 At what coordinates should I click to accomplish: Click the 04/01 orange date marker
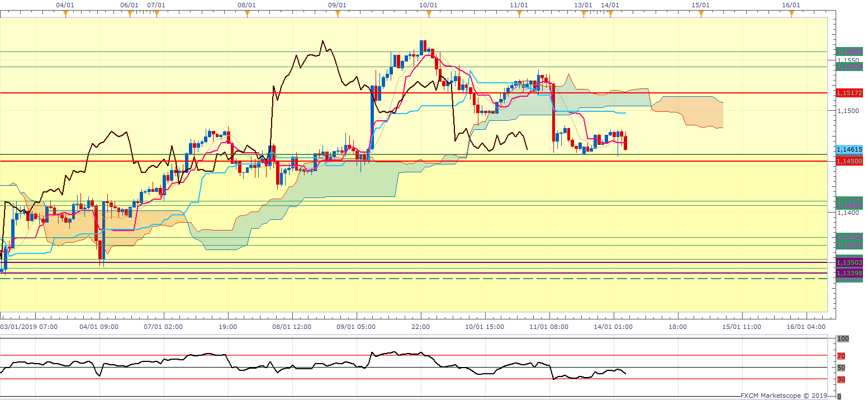click(x=65, y=15)
